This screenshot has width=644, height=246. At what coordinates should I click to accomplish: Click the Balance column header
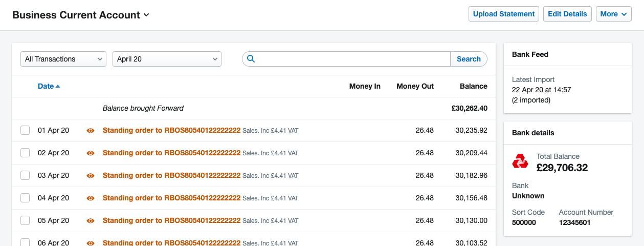point(474,86)
